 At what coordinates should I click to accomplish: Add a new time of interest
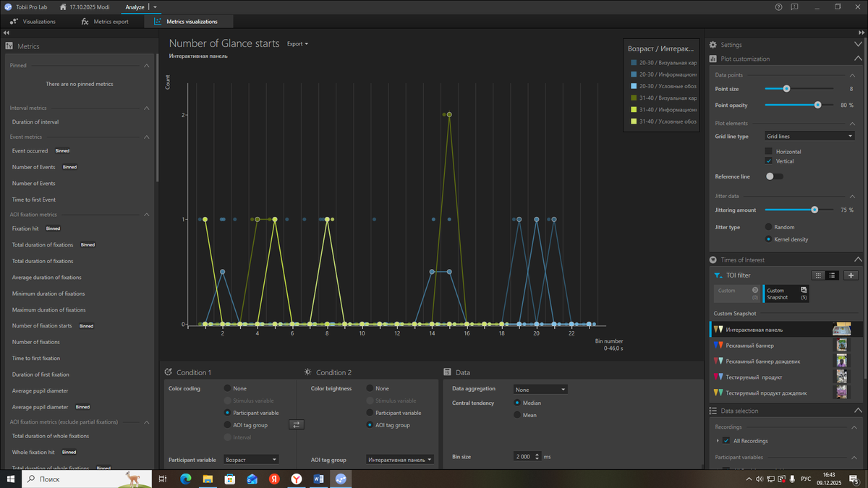point(851,275)
